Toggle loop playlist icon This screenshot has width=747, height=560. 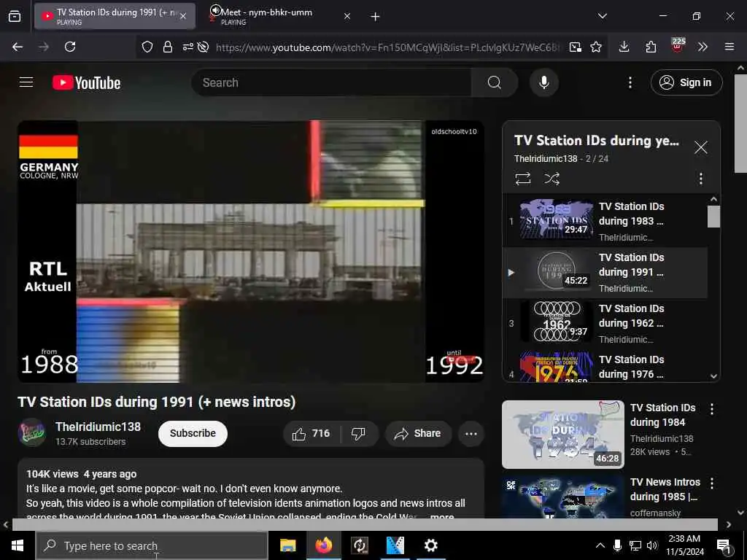tap(522, 179)
